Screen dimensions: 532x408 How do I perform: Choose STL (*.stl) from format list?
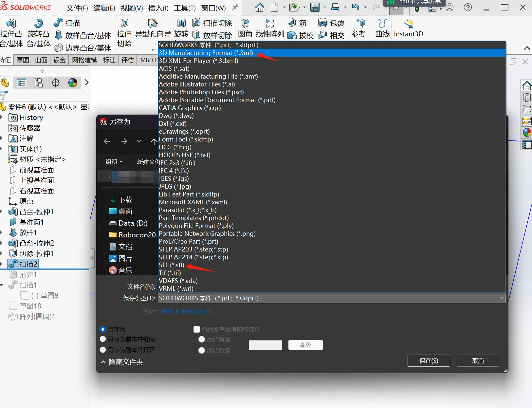(172, 265)
